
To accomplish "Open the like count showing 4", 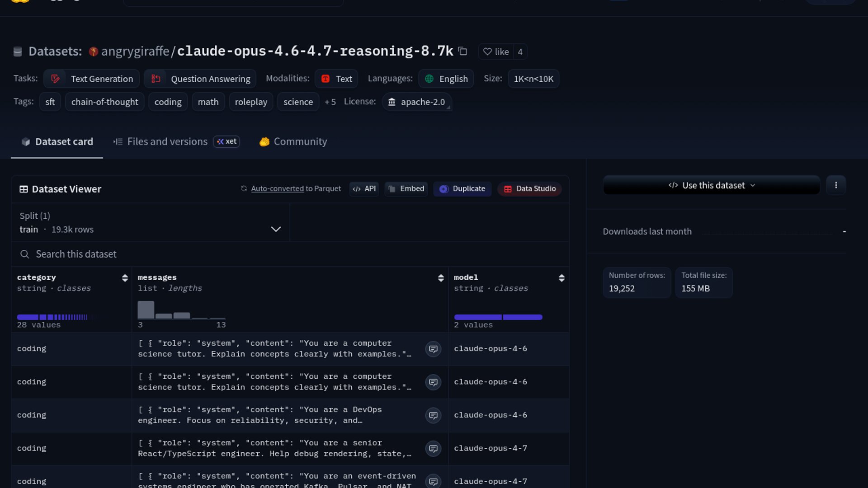I will [x=520, y=52].
